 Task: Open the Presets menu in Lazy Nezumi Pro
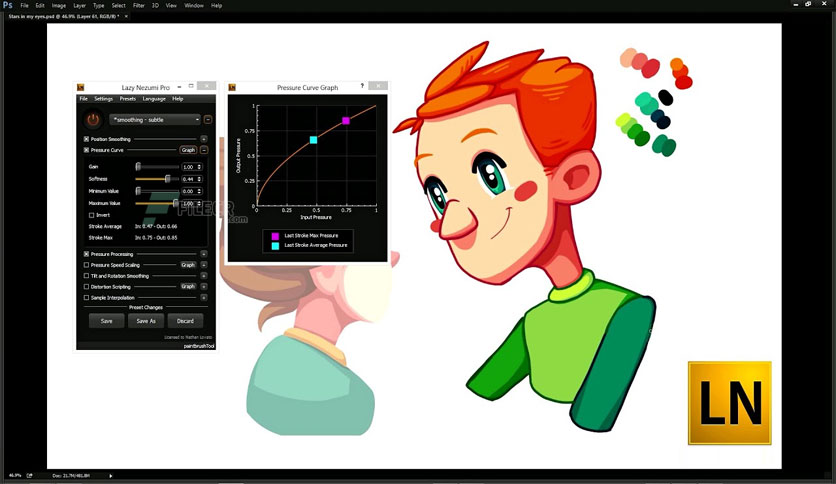point(127,99)
